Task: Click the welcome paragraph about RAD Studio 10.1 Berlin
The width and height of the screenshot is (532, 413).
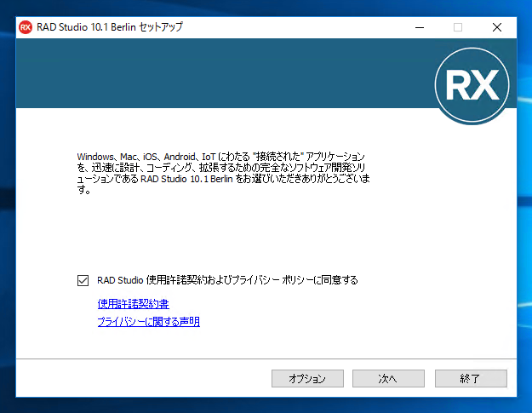Action: (x=223, y=173)
